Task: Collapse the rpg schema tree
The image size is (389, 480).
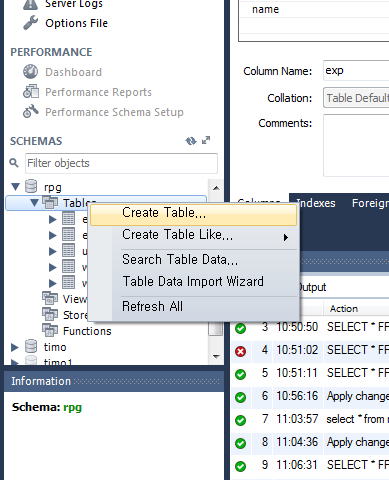Action: coord(15,186)
